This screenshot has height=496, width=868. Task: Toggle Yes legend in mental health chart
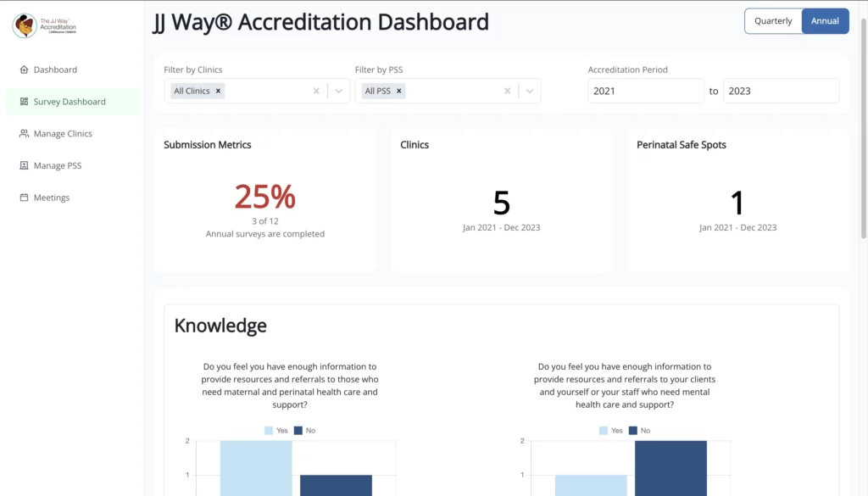[x=611, y=431]
